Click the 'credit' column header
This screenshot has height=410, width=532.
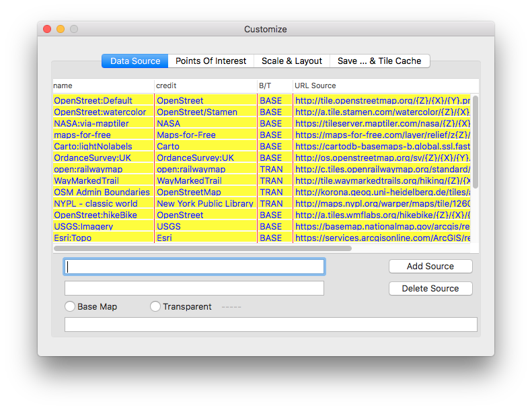tap(206, 86)
